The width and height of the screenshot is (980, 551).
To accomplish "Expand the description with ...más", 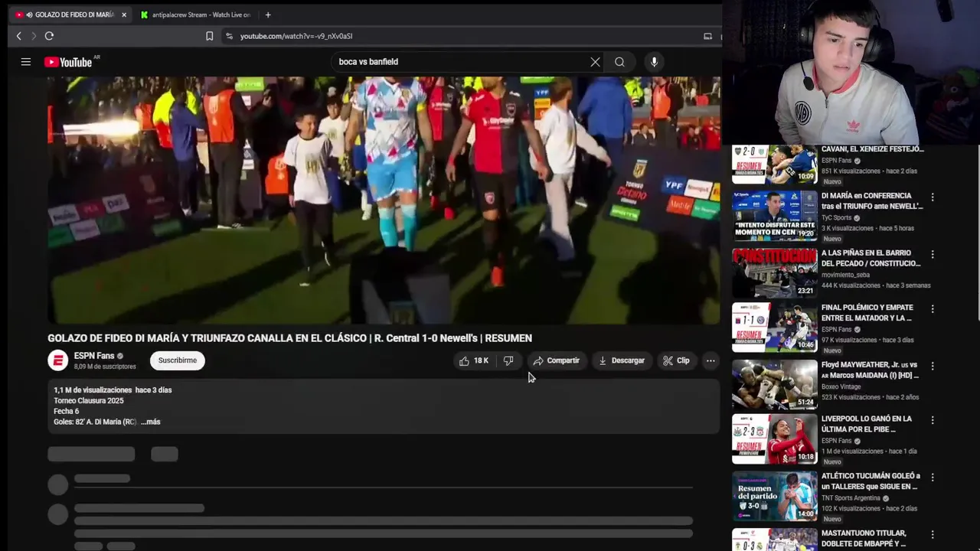I will (151, 422).
